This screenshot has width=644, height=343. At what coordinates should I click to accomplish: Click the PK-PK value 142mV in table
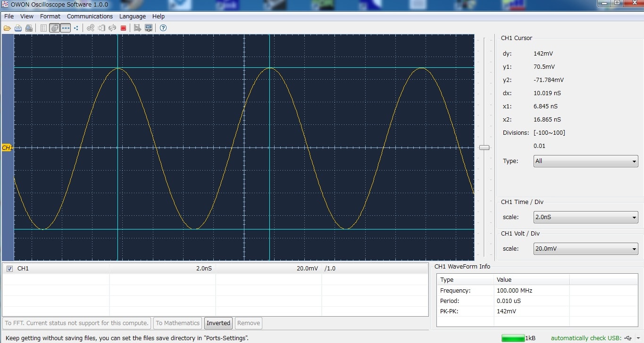point(506,311)
